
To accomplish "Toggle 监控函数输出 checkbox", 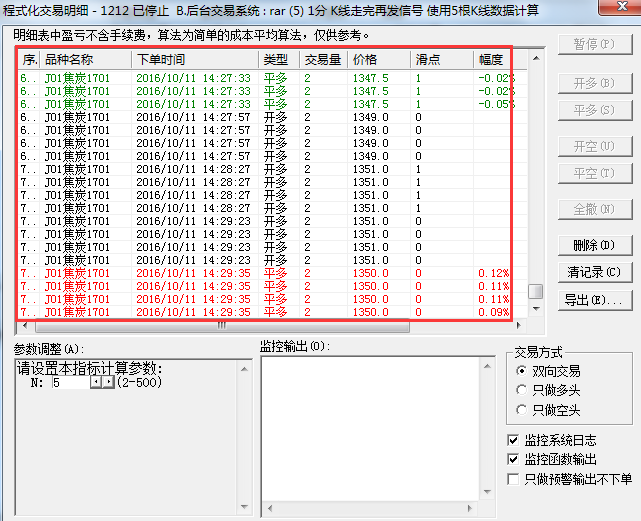I will pos(514,459).
